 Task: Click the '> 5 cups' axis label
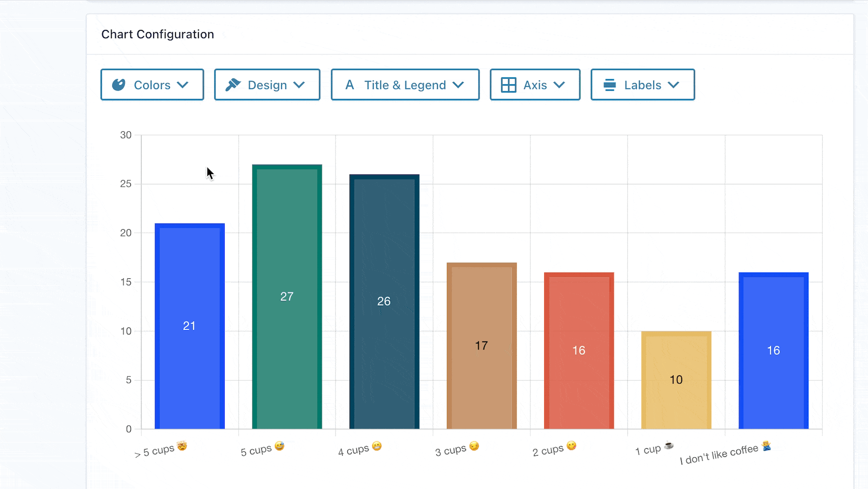tap(161, 449)
